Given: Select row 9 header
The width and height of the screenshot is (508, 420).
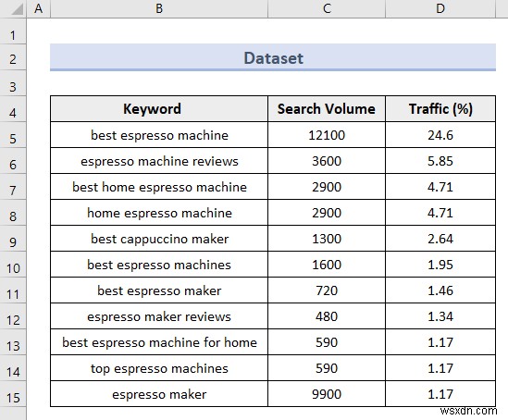Looking at the screenshot, I should pyautogui.click(x=13, y=239).
